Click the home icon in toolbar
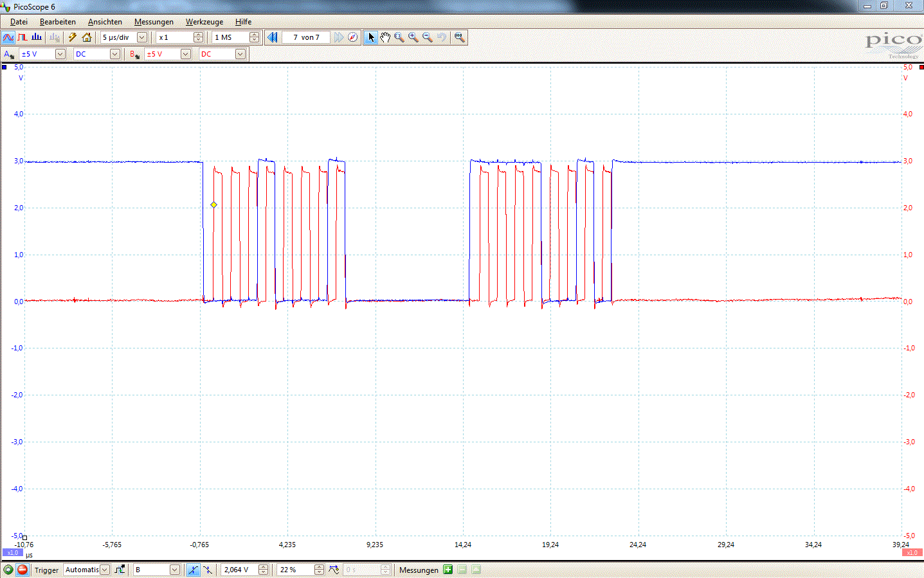Image resolution: width=924 pixels, height=578 pixels. click(x=87, y=37)
